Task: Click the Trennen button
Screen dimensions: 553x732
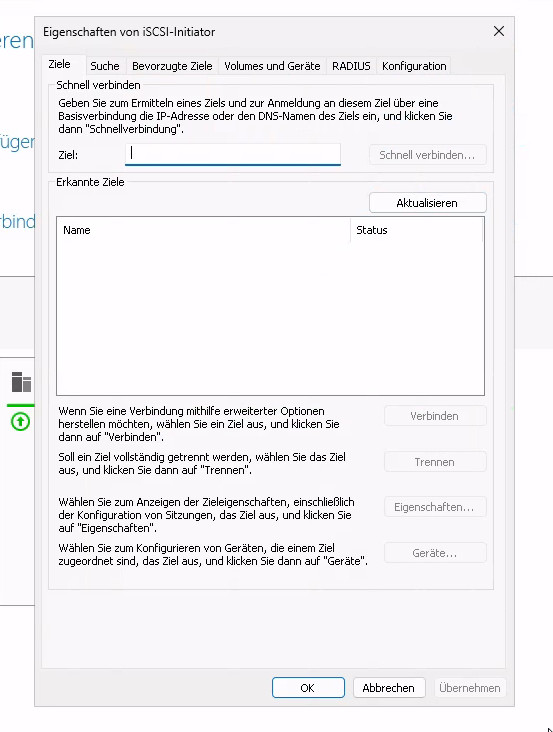Action: (435, 462)
